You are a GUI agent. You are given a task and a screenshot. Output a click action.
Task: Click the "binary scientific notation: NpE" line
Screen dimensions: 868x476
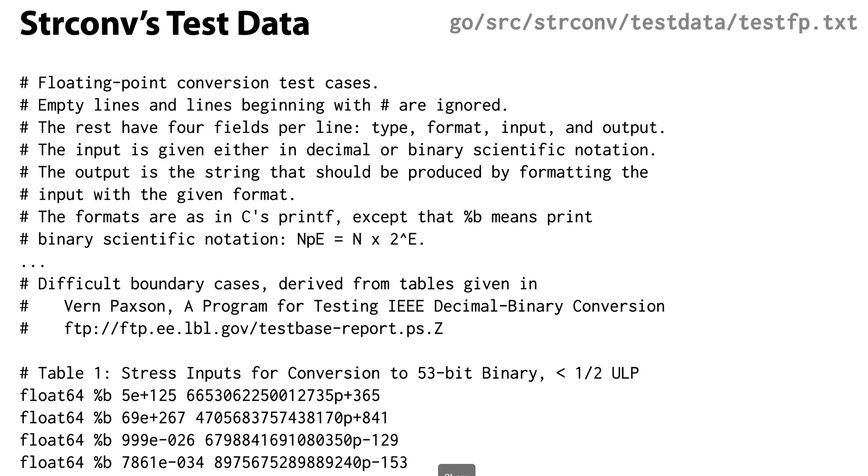coord(222,240)
